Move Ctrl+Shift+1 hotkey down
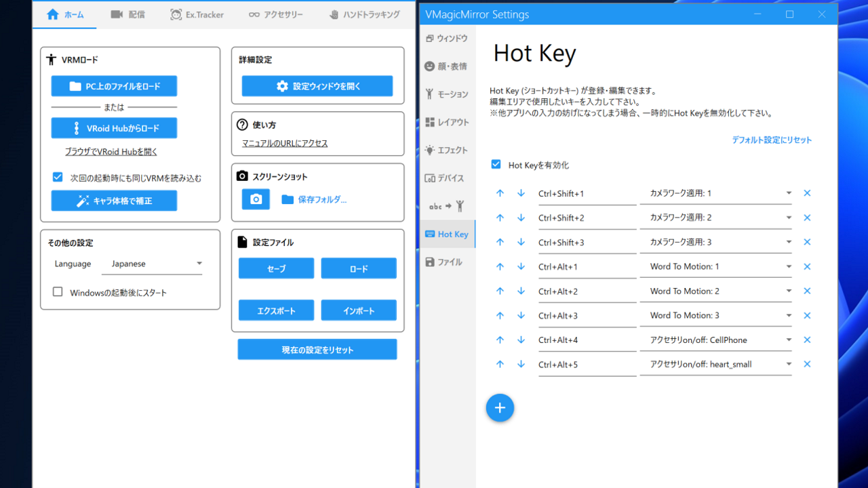Screen dimensions: 868x488 click(x=521, y=193)
